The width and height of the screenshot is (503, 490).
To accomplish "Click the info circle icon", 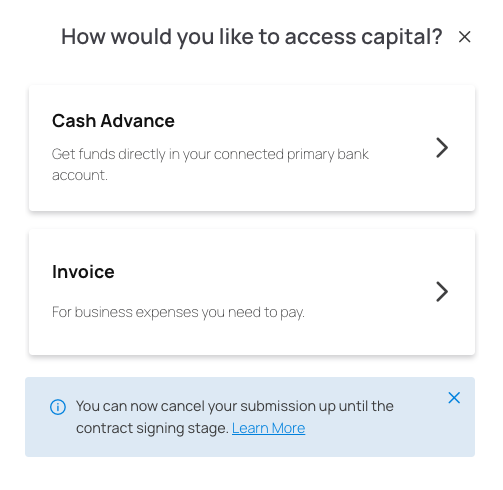I will 58,407.
